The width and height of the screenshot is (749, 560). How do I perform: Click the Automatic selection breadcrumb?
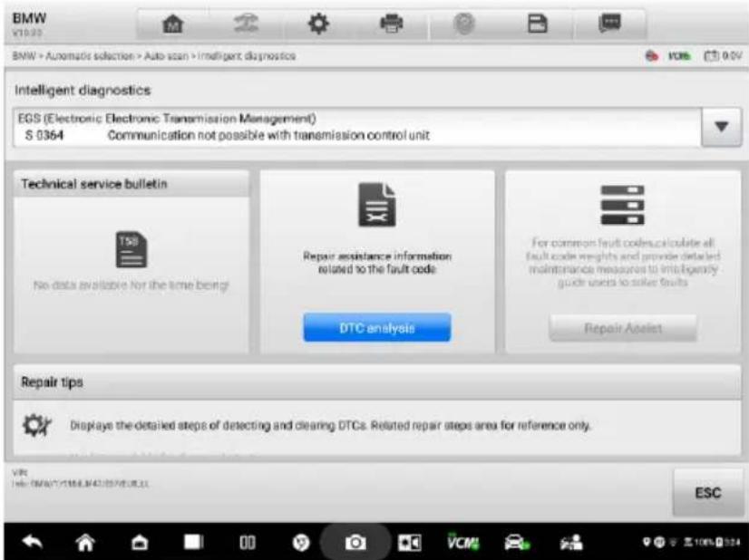tap(90, 56)
